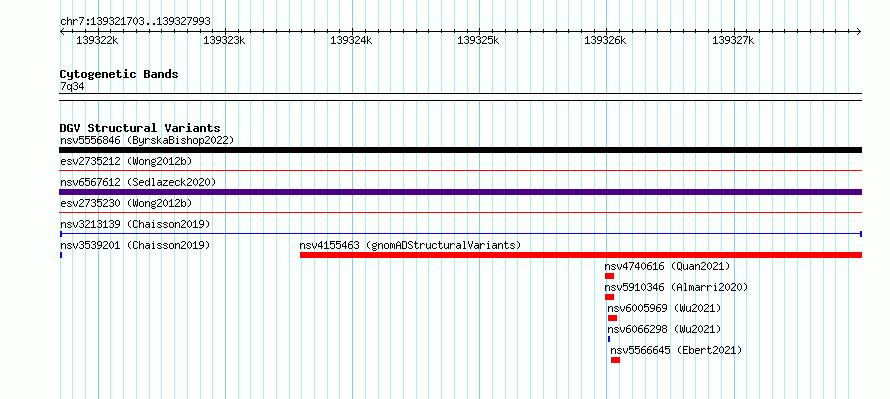Click the nsv5566645 (Ebert2021) label
This screenshot has height=399, width=890.
(676, 350)
